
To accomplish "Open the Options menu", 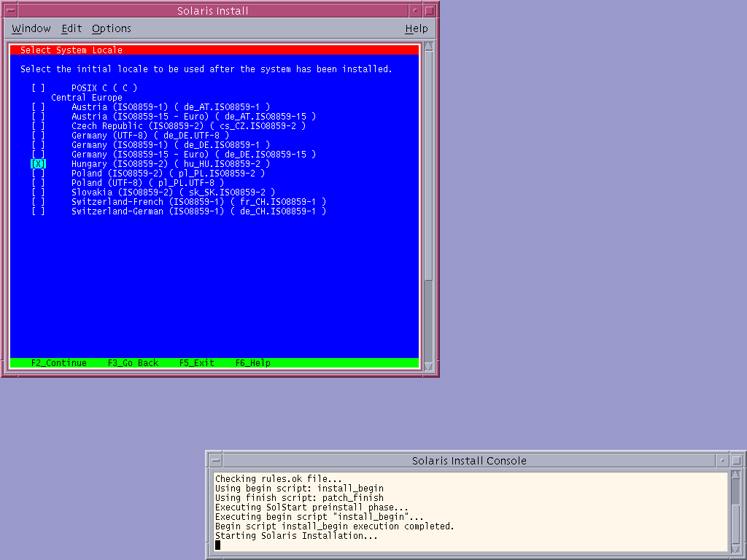I will [112, 28].
